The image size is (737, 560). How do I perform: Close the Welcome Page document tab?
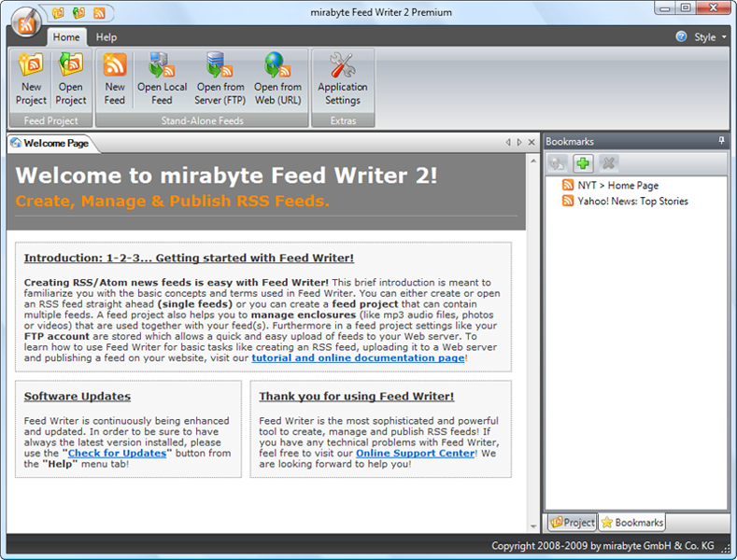pos(530,143)
